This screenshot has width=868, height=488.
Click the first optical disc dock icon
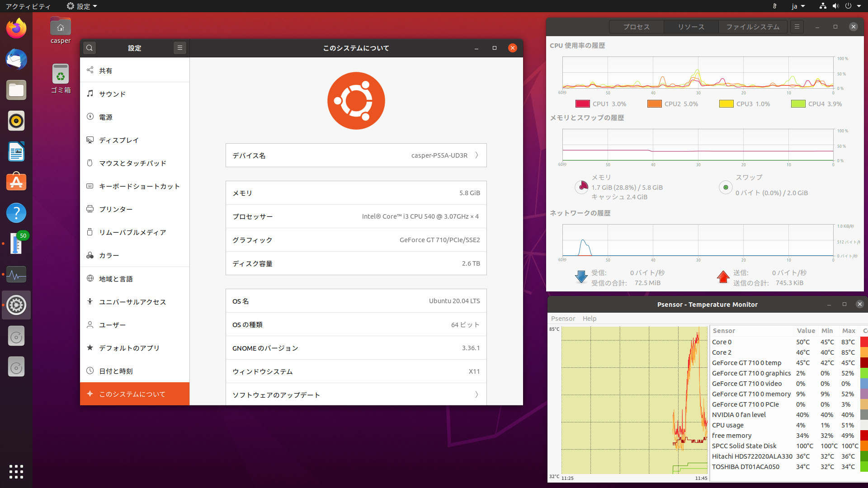point(16,337)
